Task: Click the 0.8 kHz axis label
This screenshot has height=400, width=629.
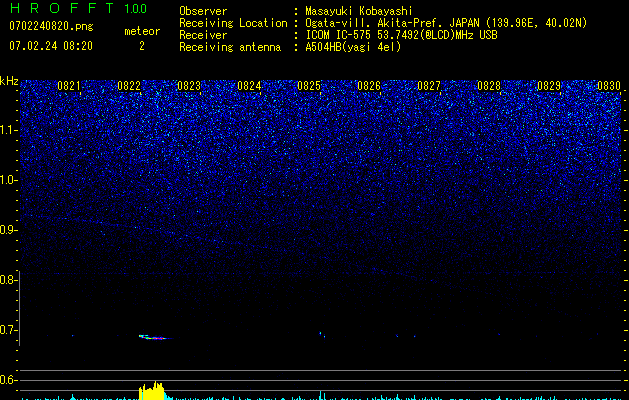Action: [x=9, y=280]
